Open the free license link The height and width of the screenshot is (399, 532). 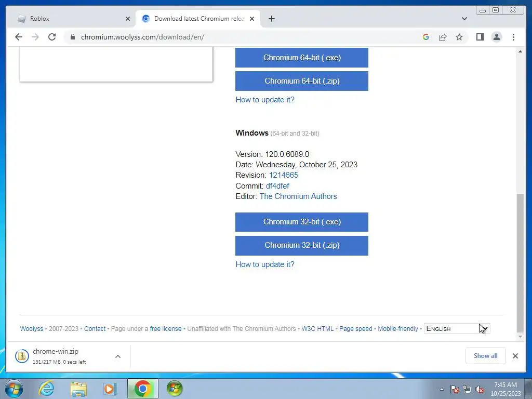(x=166, y=328)
